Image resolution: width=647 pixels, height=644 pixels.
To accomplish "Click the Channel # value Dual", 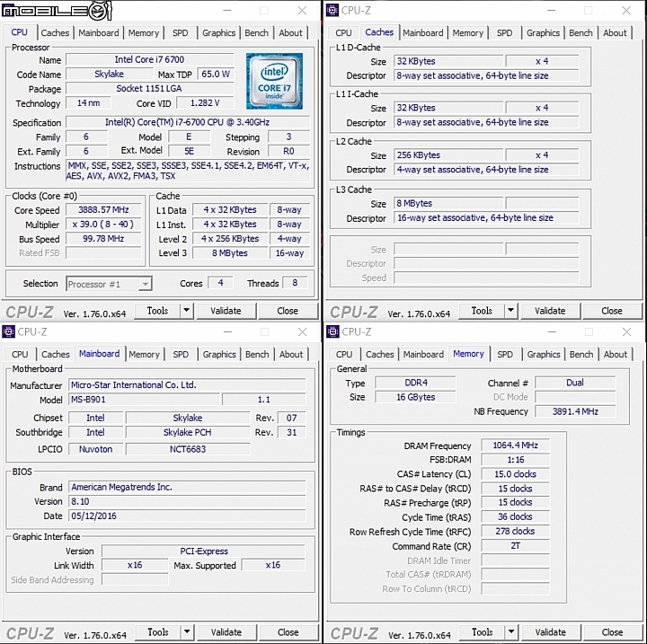I will (x=575, y=383).
